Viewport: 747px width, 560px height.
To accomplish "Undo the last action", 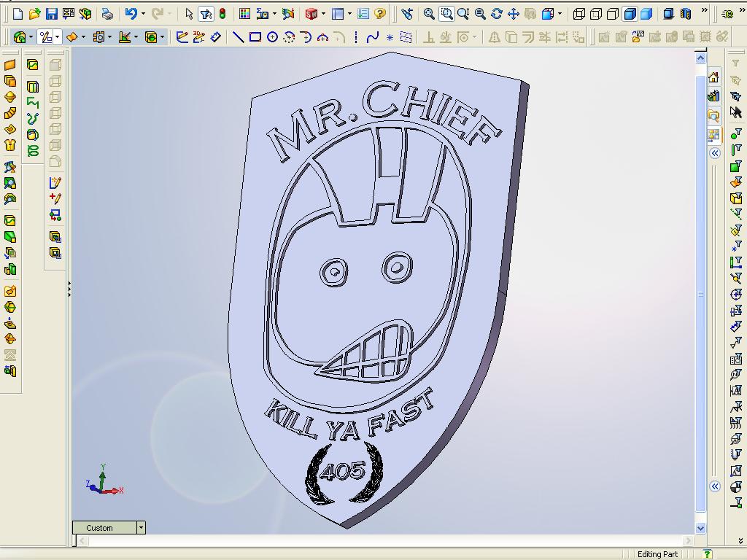I will pos(131,14).
